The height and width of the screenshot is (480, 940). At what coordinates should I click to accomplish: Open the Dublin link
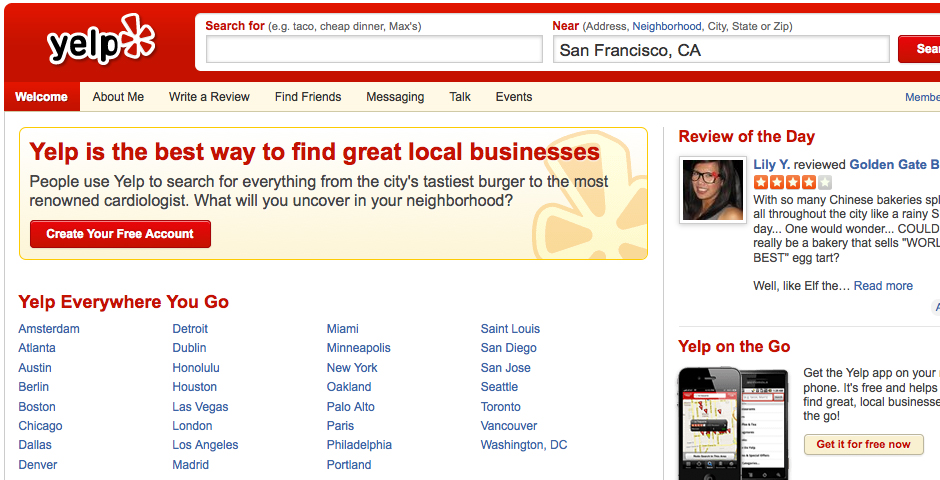[x=189, y=348]
